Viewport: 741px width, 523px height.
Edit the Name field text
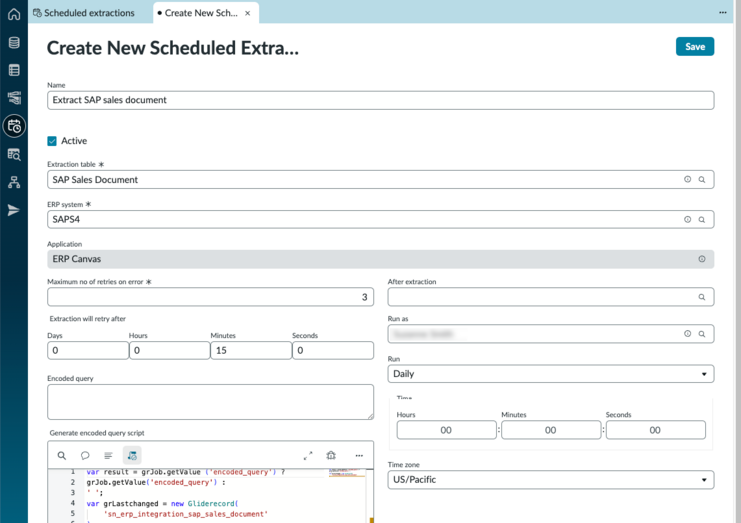pos(380,100)
